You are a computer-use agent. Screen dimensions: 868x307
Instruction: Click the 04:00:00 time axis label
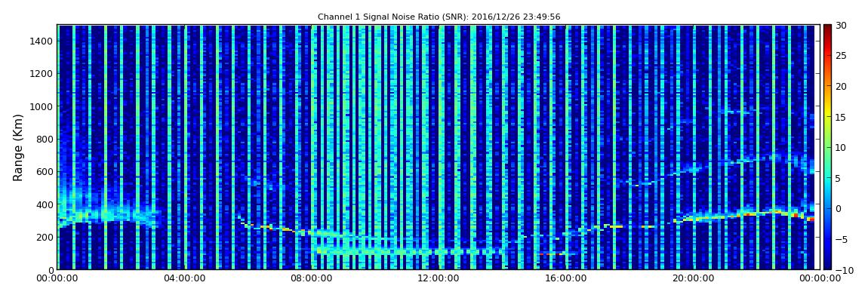coord(184,279)
